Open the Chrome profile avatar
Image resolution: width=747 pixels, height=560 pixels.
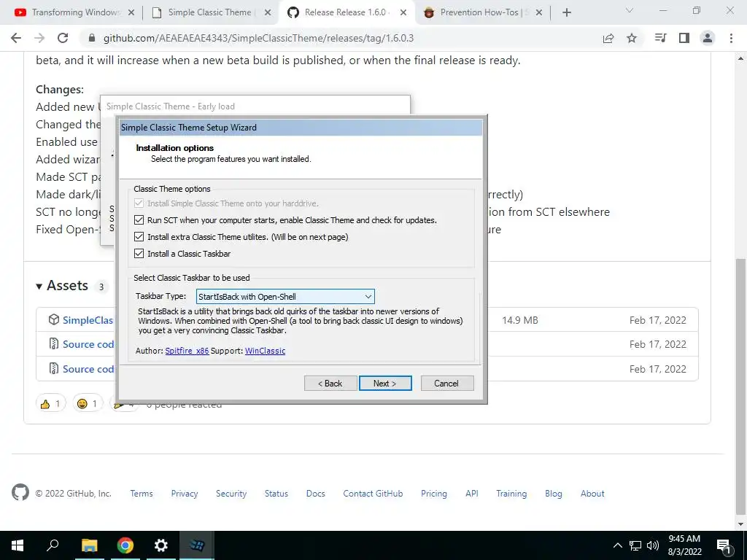(x=708, y=38)
